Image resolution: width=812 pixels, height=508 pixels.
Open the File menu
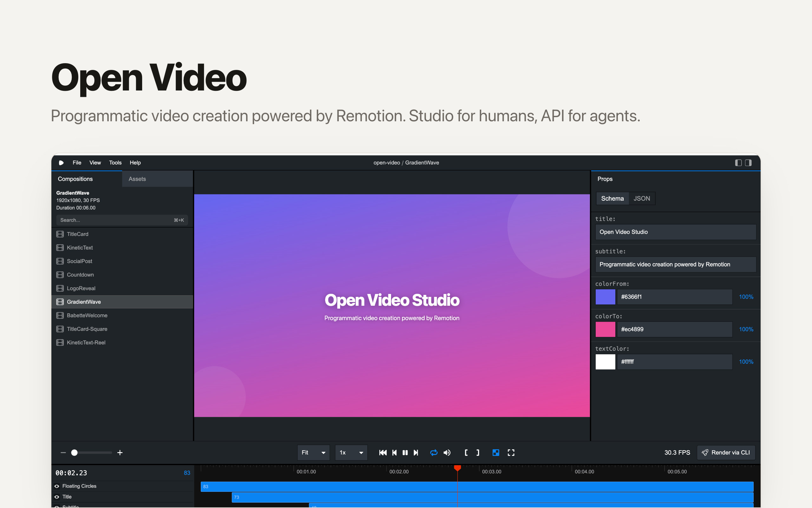click(77, 163)
